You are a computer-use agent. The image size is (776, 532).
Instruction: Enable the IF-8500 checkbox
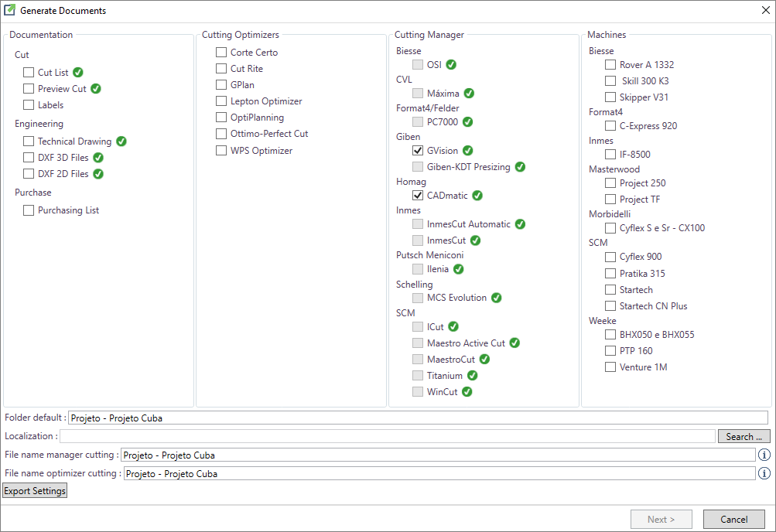coord(610,155)
